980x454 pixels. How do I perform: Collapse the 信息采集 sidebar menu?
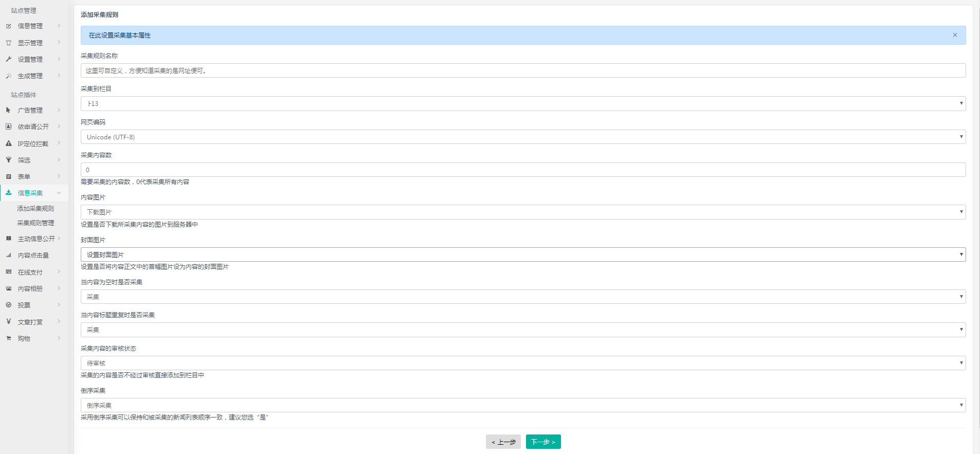(x=34, y=193)
